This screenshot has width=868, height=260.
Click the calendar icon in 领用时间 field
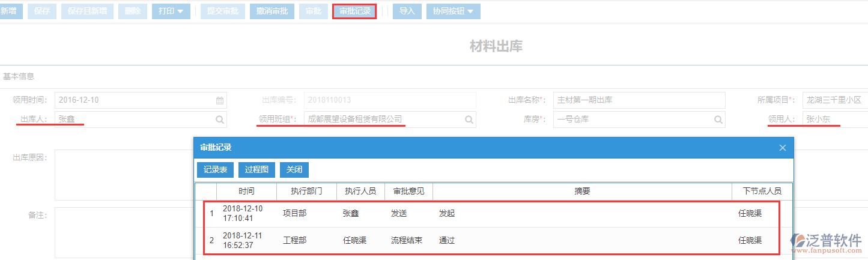[x=220, y=101]
